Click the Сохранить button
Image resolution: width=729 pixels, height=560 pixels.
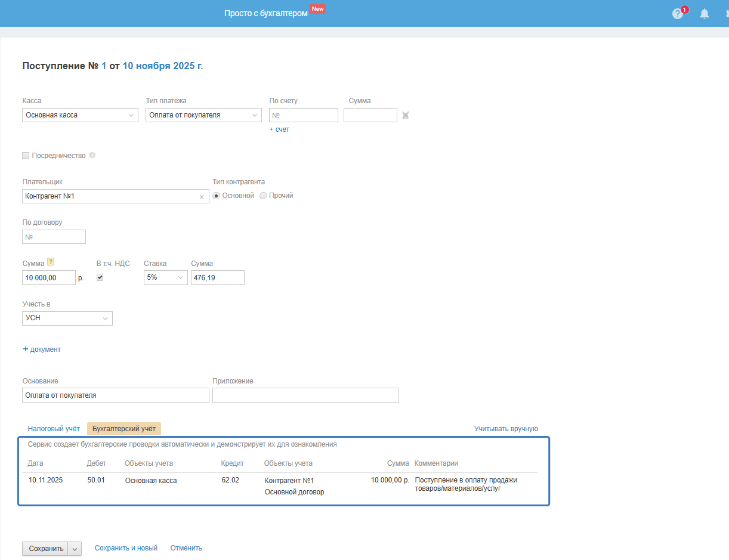[x=45, y=549]
